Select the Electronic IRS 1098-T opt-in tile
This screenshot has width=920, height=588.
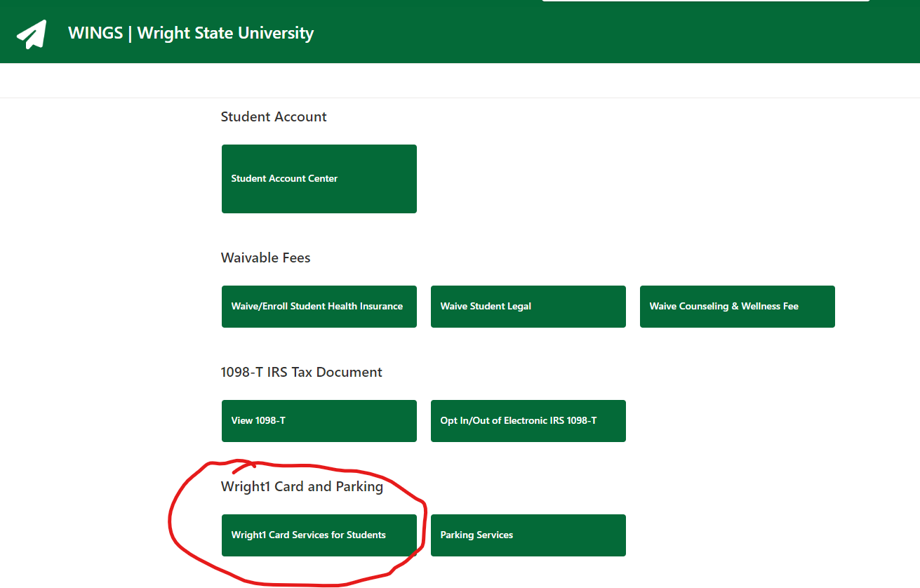(528, 420)
